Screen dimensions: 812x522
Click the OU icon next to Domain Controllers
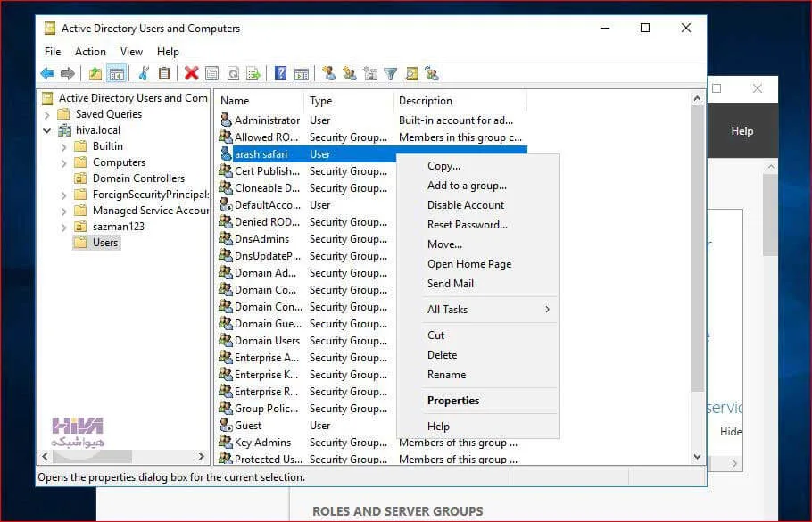point(80,178)
